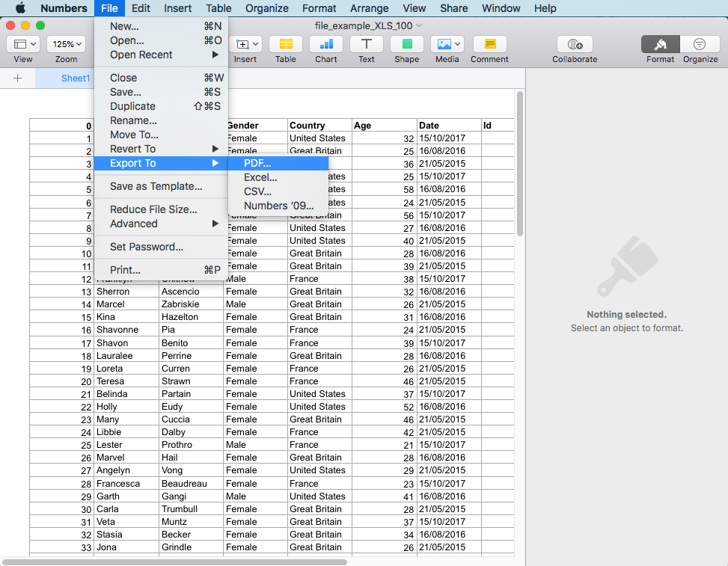The image size is (728, 566).
Task: Insert a chart with the Chart icon
Action: (x=325, y=45)
